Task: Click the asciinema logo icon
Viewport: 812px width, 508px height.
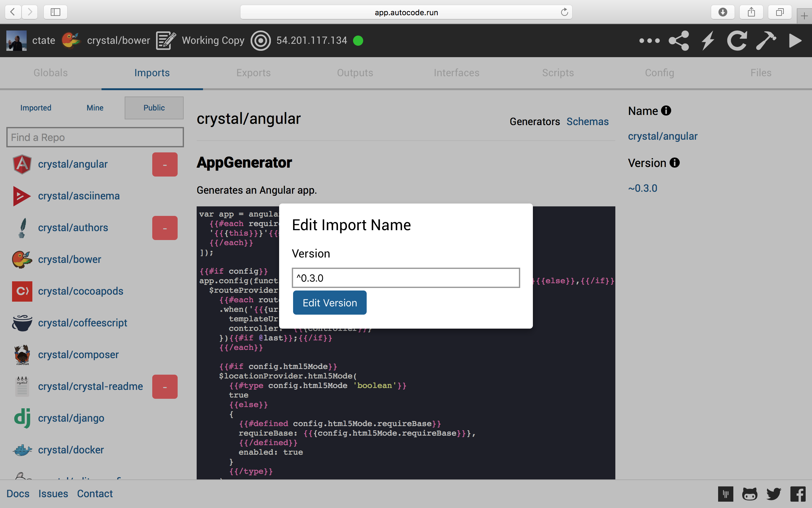Action: (22, 196)
